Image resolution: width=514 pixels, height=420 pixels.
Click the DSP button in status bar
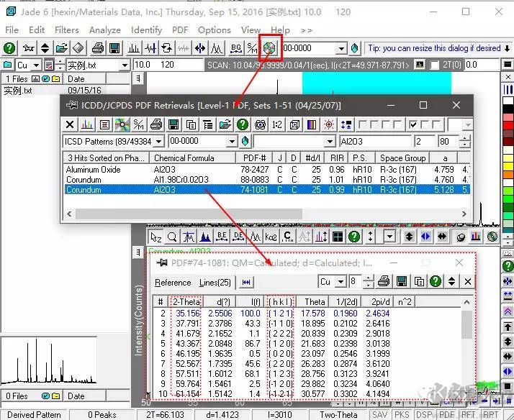pos(425,415)
